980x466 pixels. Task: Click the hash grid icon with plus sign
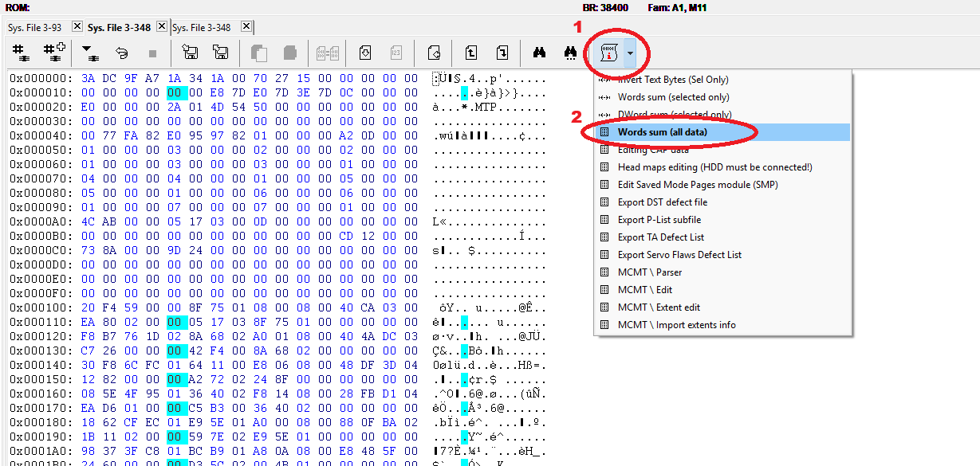pos(53,53)
